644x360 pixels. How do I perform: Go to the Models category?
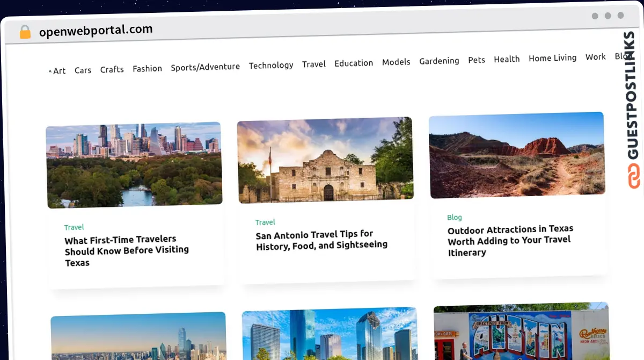pos(396,62)
